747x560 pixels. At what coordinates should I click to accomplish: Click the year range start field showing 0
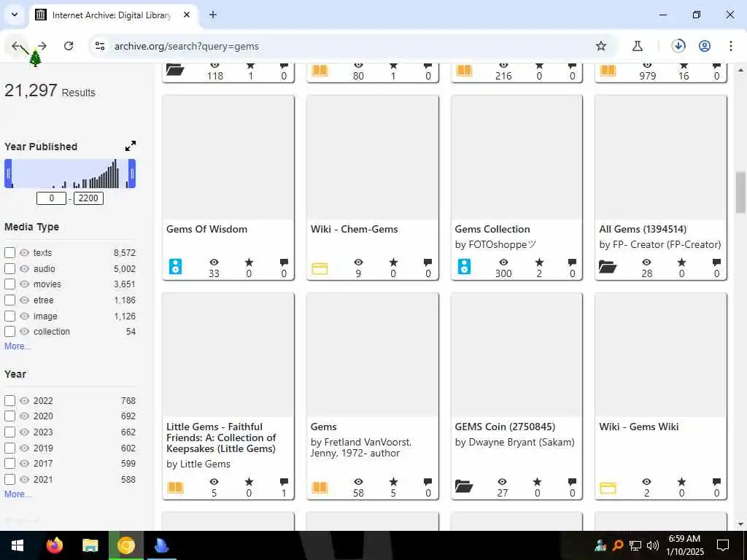[52, 198]
